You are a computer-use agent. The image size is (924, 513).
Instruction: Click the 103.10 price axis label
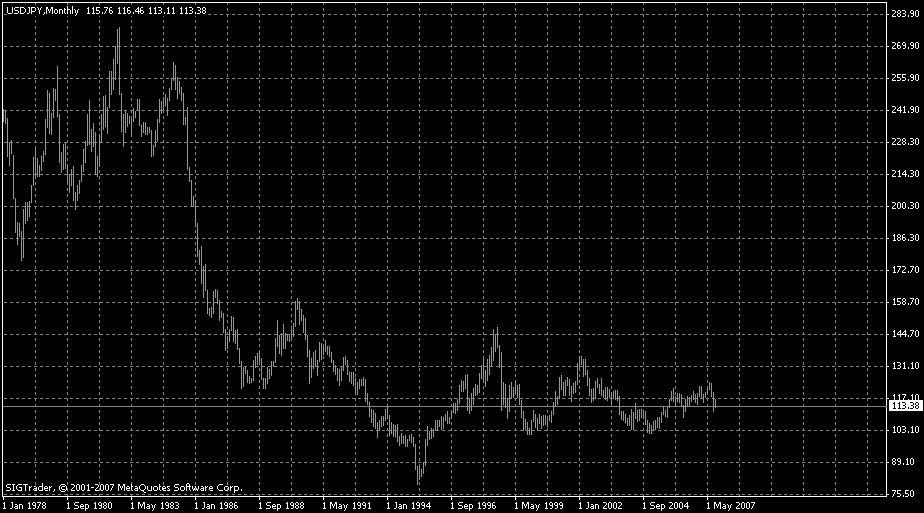coord(905,431)
